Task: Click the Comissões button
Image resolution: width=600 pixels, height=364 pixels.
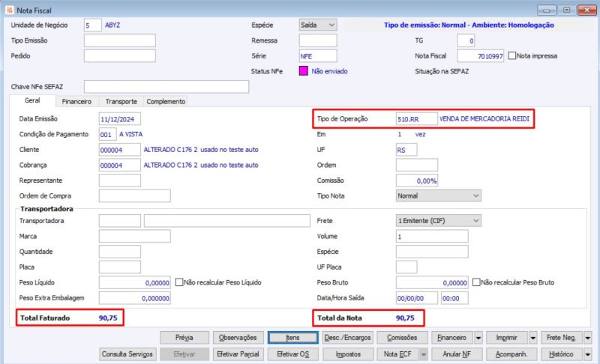Action: coord(402,338)
